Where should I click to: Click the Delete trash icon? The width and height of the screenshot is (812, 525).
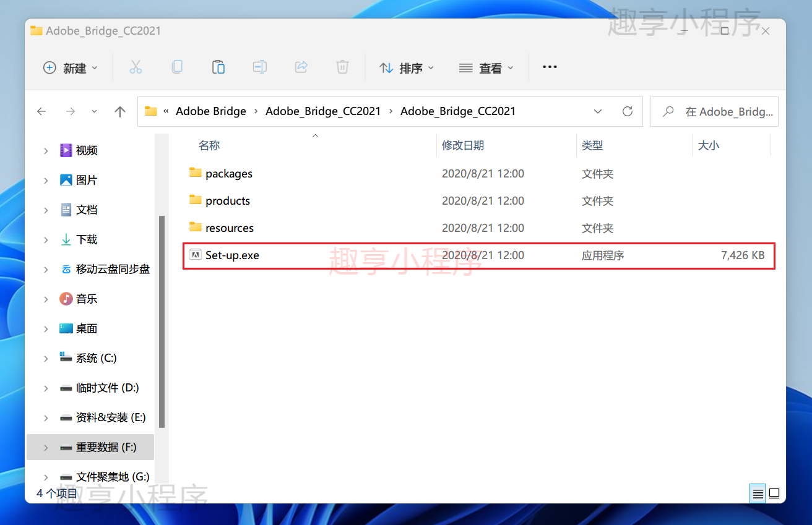pos(342,67)
